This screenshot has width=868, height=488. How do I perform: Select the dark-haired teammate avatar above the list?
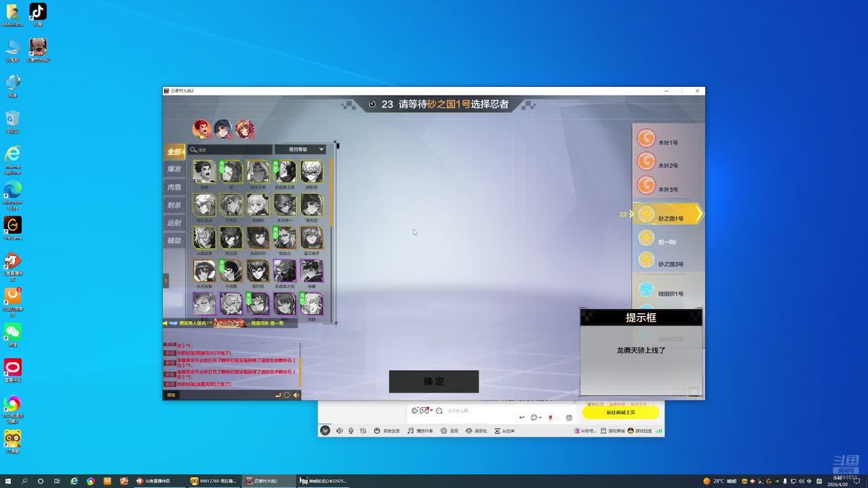tap(223, 129)
